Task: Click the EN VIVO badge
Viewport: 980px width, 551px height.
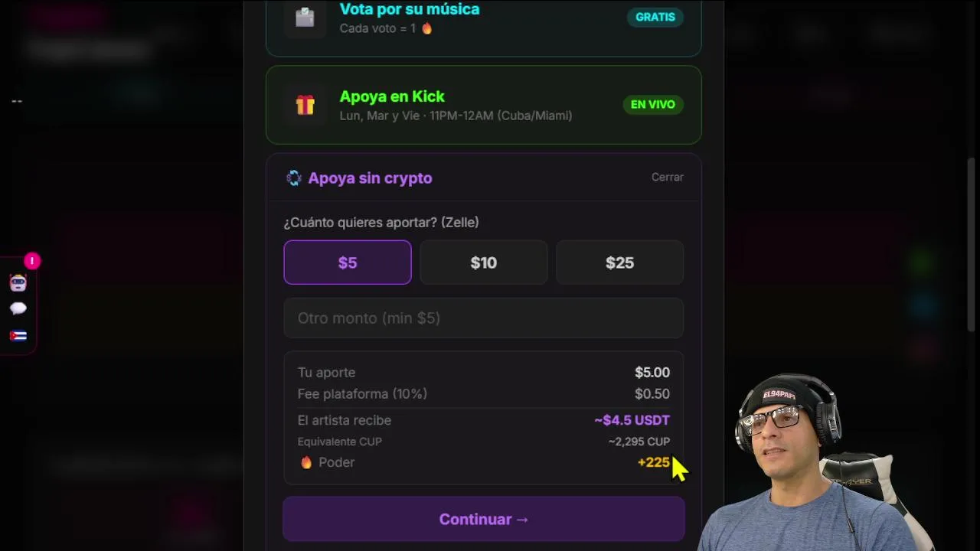Action: 653,104
